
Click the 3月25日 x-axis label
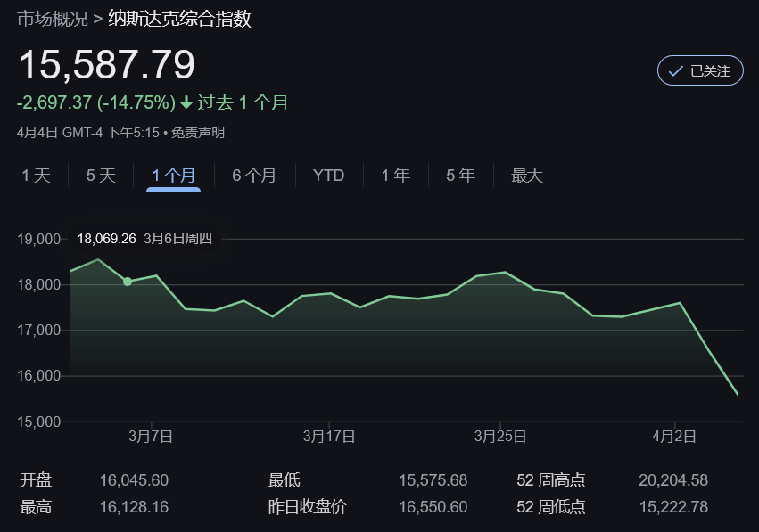500,437
